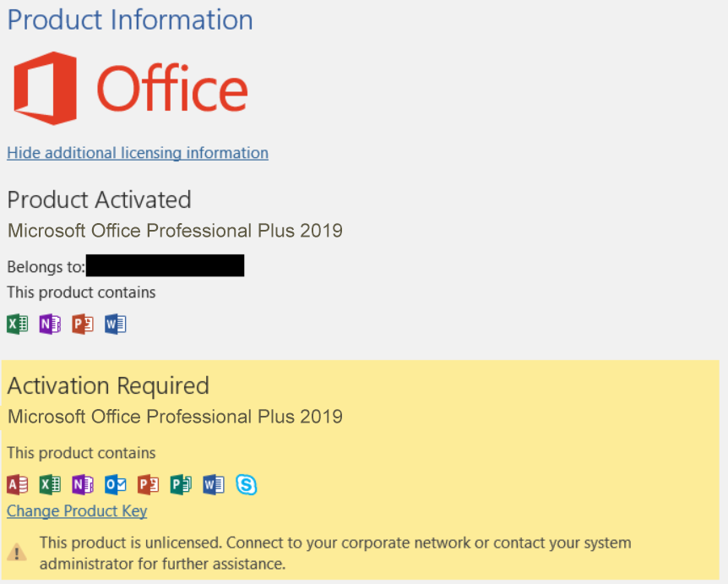Select the Activation Required section header

pos(107,385)
